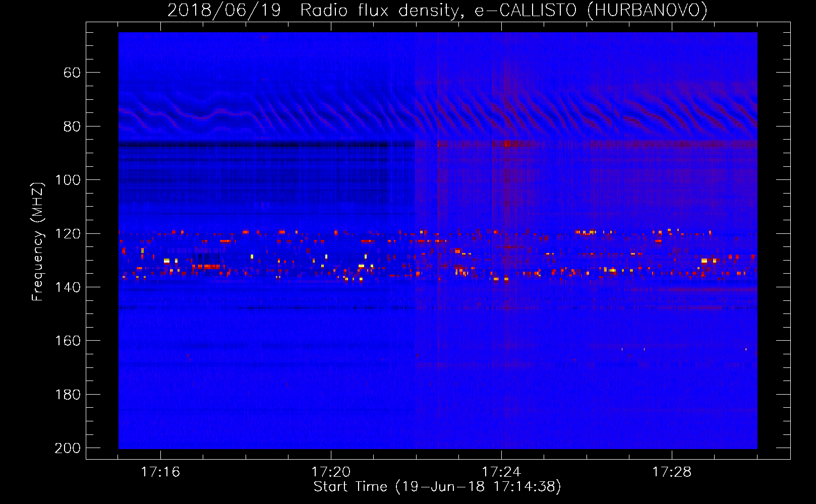Viewport: 816px width, 504px height.
Task: Click the 'Frequency (MHZ)' axis label
Action: coord(38,241)
